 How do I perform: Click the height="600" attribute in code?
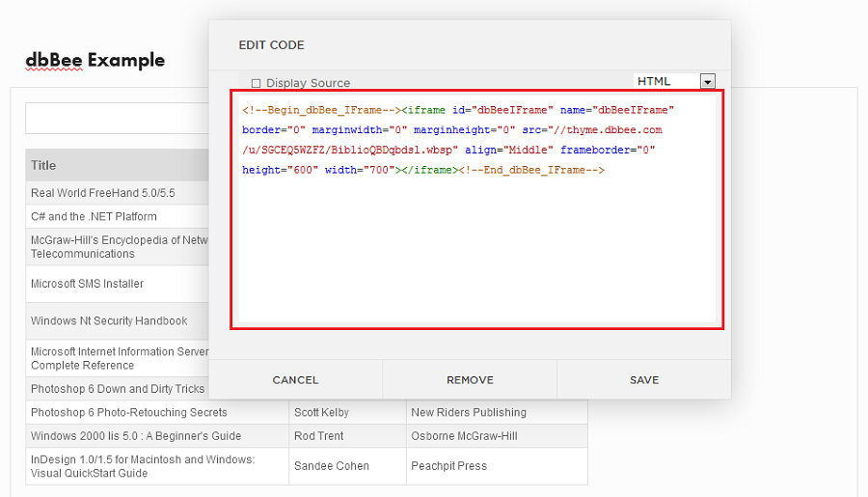click(x=280, y=170)
